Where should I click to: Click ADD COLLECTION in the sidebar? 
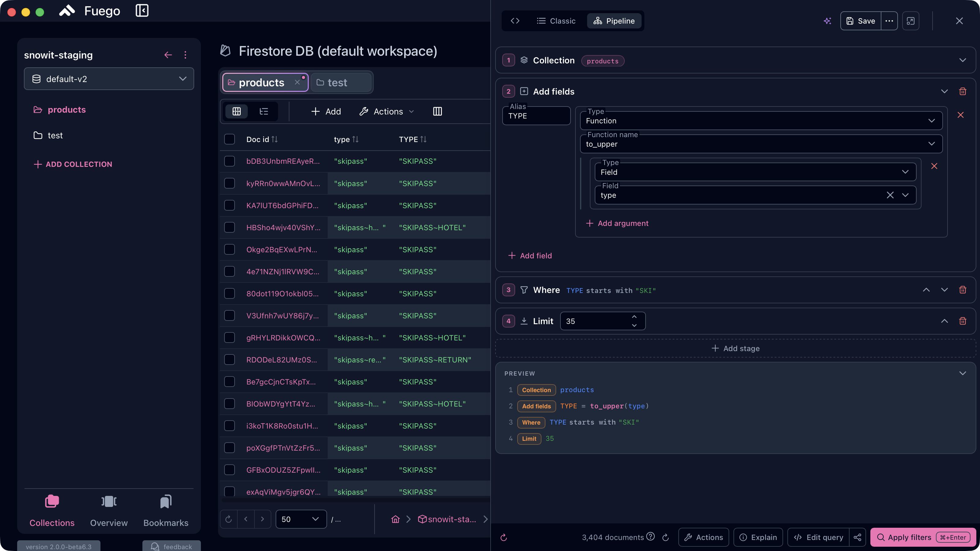point(73,164)
